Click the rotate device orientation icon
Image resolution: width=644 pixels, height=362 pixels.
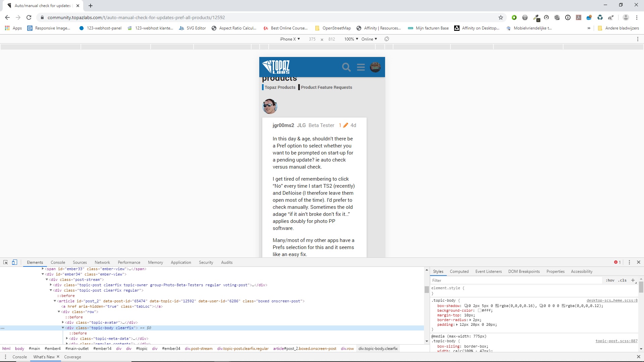tap(387, 39)
